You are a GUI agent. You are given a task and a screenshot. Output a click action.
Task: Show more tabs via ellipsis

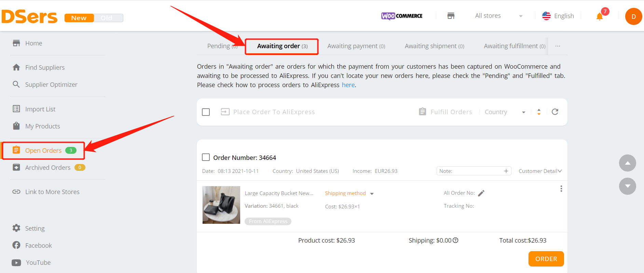(558, 46)
